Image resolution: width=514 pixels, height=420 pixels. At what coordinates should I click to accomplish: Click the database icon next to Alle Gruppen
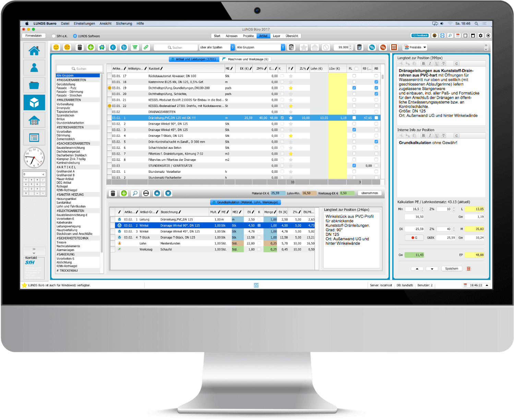tap(291, 47)
